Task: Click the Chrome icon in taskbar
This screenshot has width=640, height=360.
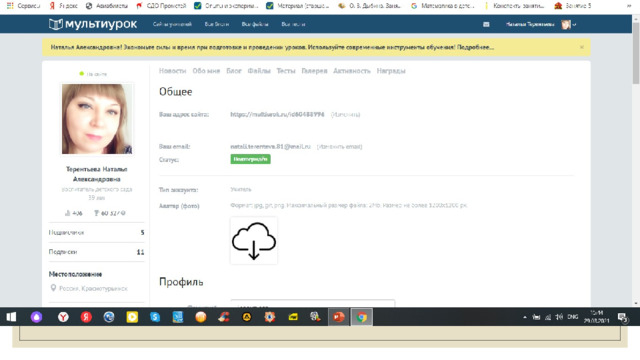Action: click(x=361, y=317)
